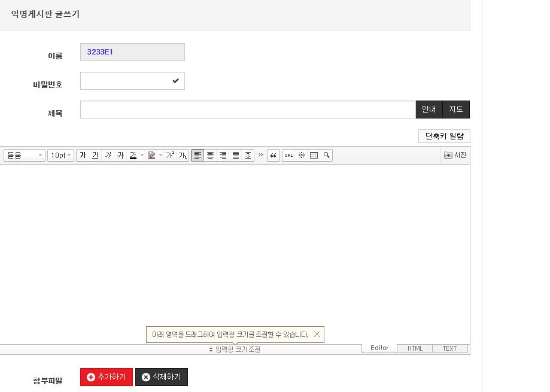Image resolution: width=550 pixels, height=392 pixels.
Task: Close the resize hint tooltip
Action: (x=317, y=335)
